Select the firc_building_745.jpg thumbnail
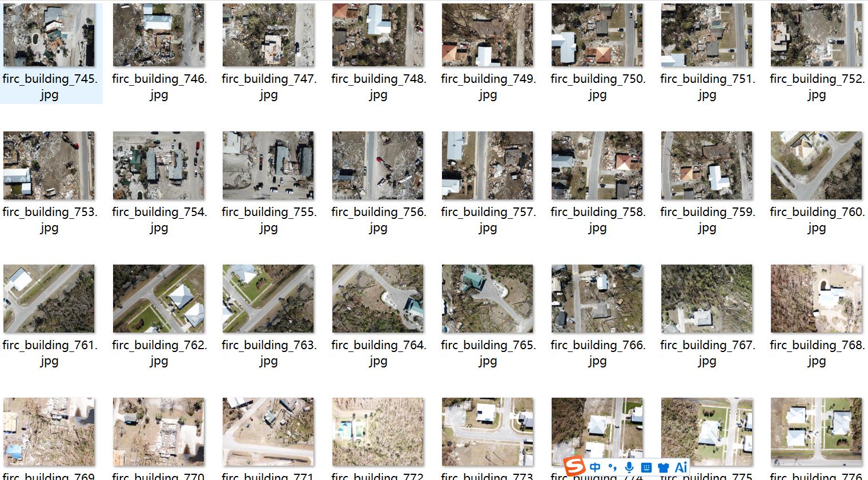 (x=49, y=35)
